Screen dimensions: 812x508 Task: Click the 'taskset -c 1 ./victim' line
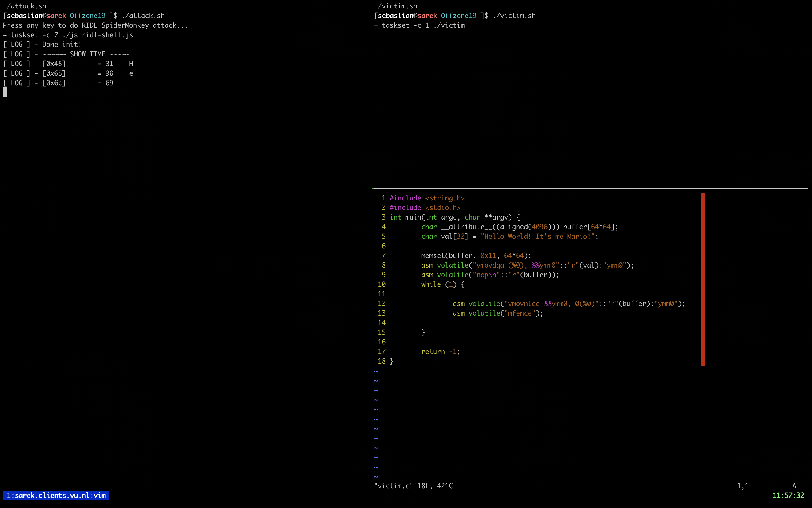(x=420, y=25)
